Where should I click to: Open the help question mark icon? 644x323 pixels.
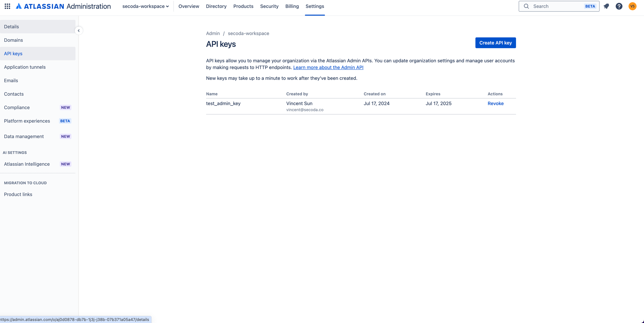(619, 6)
